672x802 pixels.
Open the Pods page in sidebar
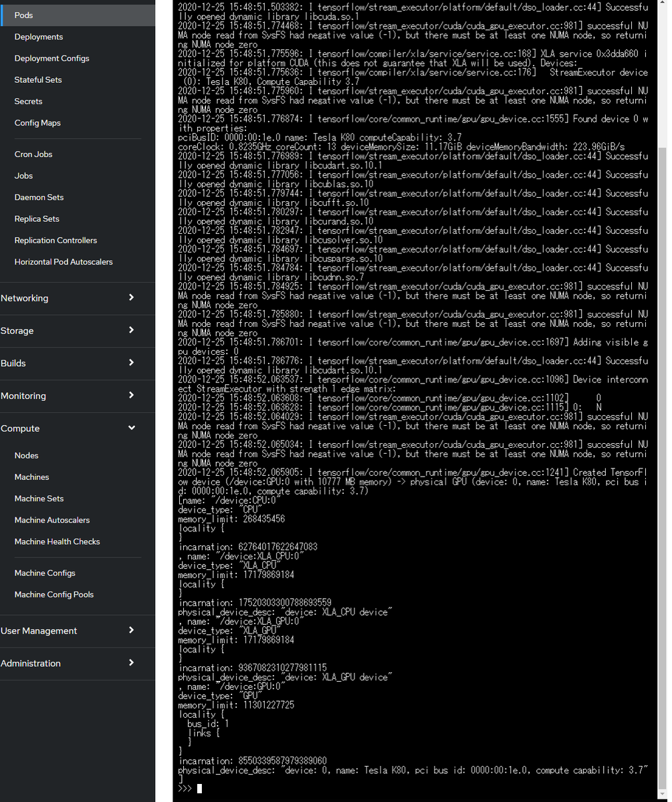(78, 15)
